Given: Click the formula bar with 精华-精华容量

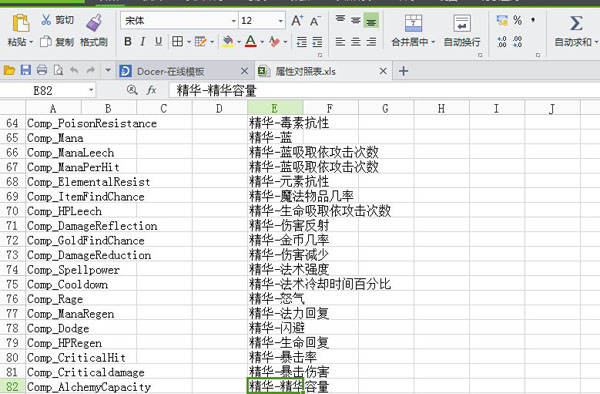Looking at the screenshot, I should click(384, 91).
